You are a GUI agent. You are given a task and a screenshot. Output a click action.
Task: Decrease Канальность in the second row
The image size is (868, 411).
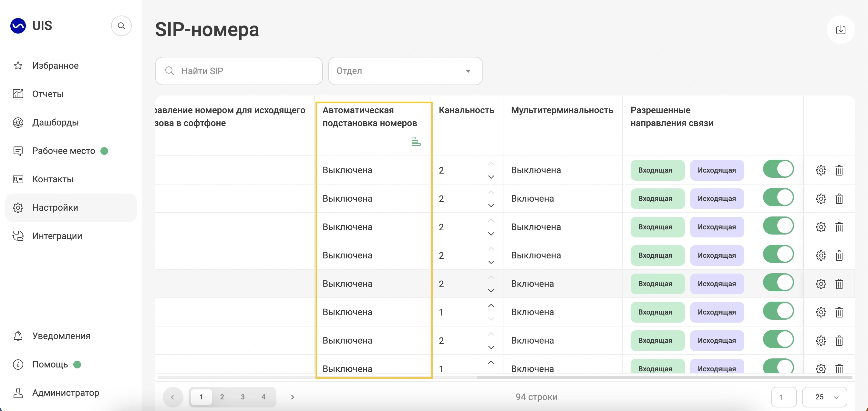(x=491, y=205)
